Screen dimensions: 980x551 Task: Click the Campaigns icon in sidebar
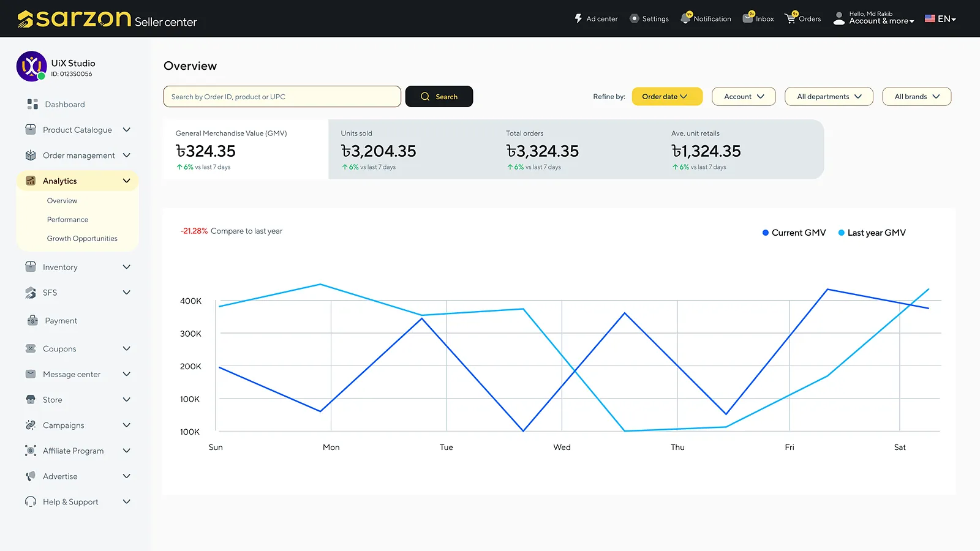31,425
